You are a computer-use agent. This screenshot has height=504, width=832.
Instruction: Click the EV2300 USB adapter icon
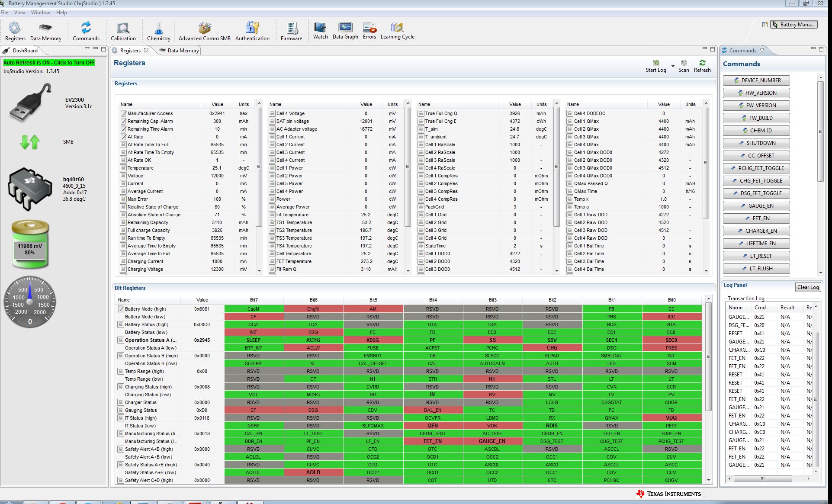pyautogui.click(x=30, y=103)
